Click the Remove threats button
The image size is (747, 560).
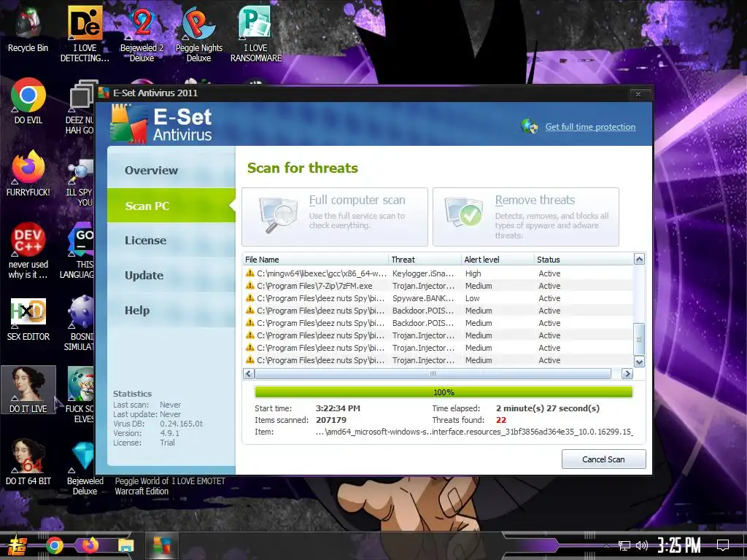[526, 217]
